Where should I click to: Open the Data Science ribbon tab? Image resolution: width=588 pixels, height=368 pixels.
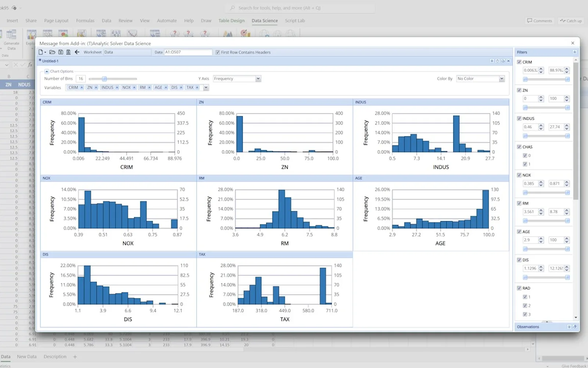pos(265,21)
